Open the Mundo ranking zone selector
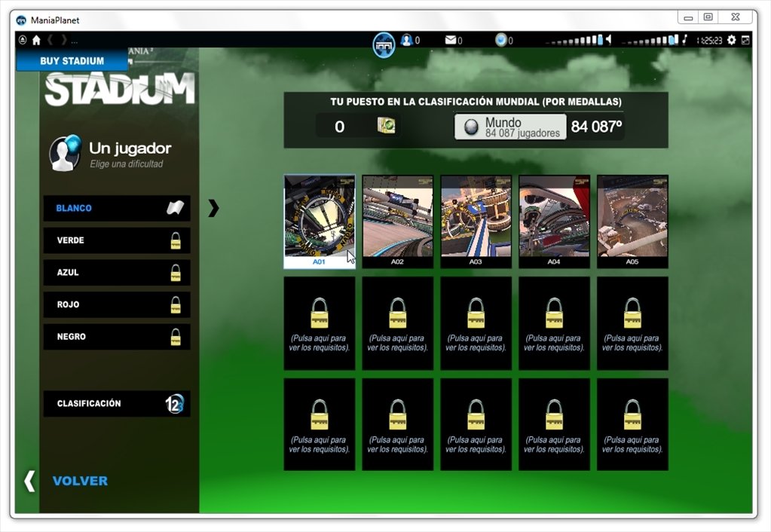 [x=510, y=127]
